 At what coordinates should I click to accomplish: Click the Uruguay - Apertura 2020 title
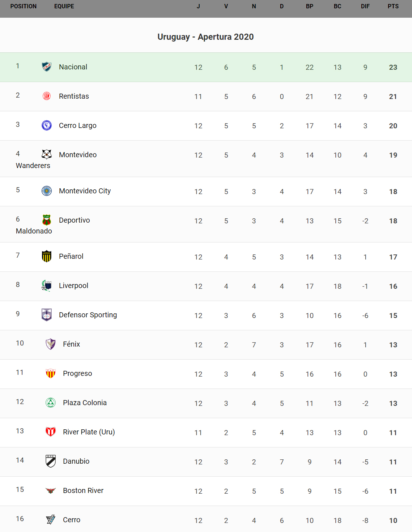[x=205, y=37]
